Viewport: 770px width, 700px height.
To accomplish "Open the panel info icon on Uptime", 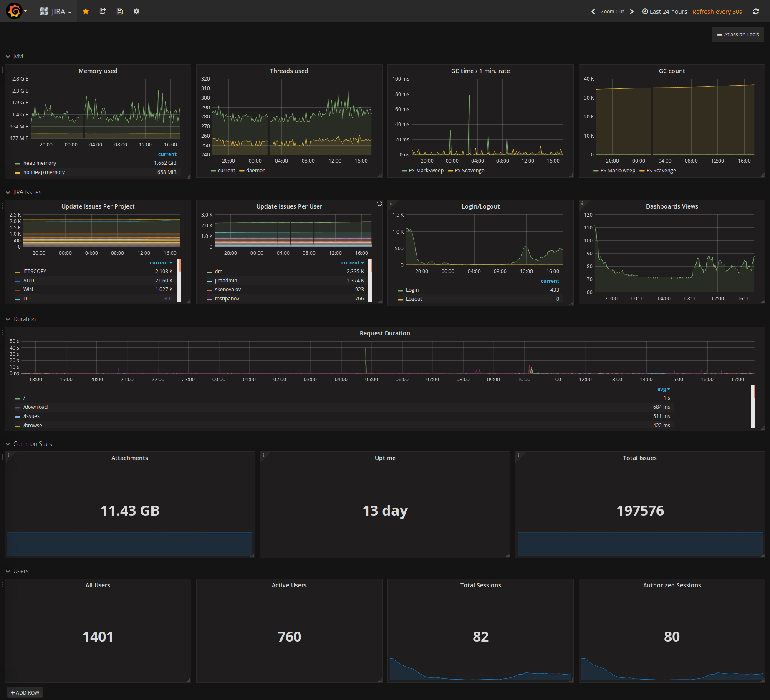I will click(x=263, y=456).
